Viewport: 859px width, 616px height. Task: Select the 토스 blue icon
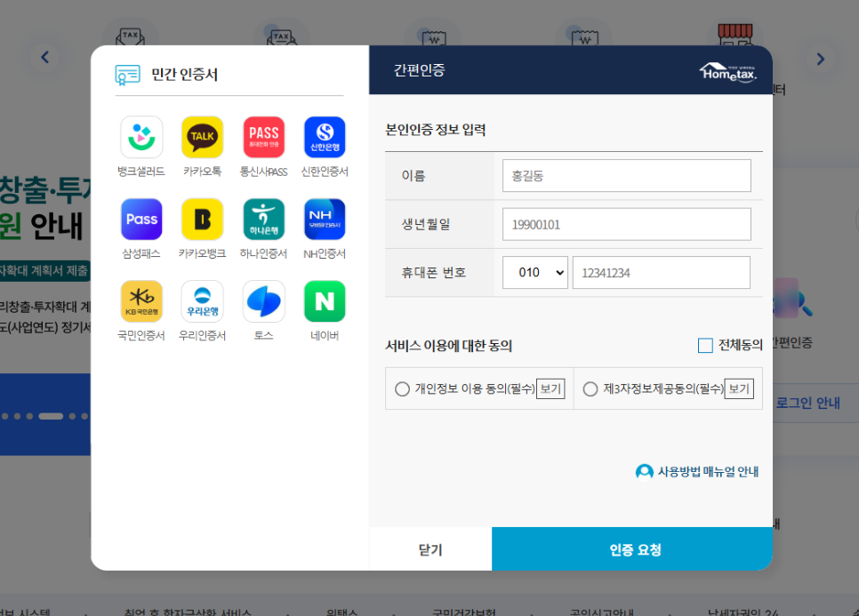(x=263, y=301)
